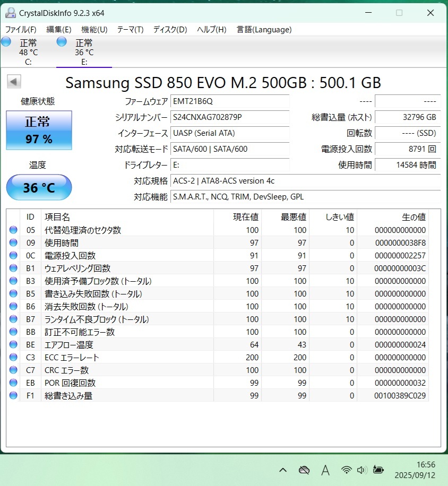Open the cloud sync tray icon
448x486 pixels.
pos(304,470)
